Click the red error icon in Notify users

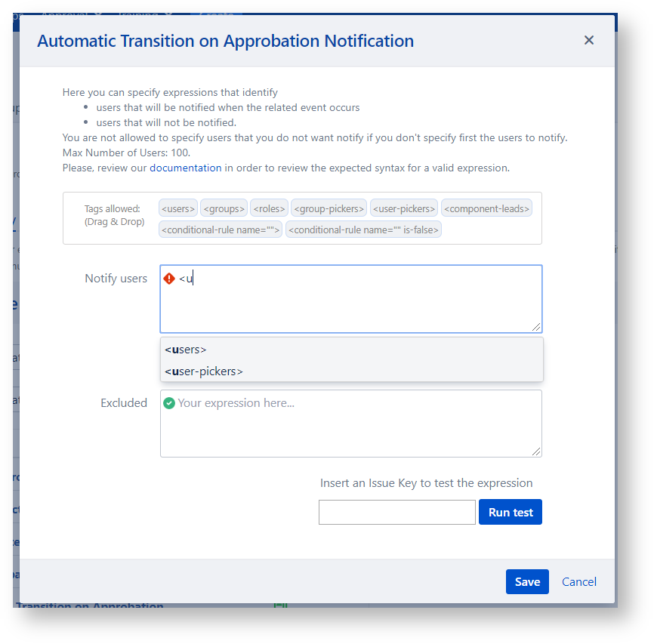click(169, 279)
